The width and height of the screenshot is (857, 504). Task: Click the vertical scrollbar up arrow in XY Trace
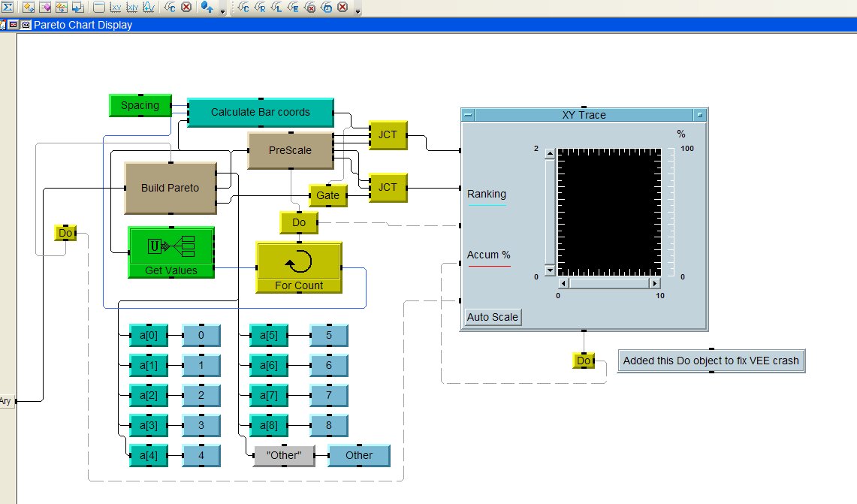point(550,154)
